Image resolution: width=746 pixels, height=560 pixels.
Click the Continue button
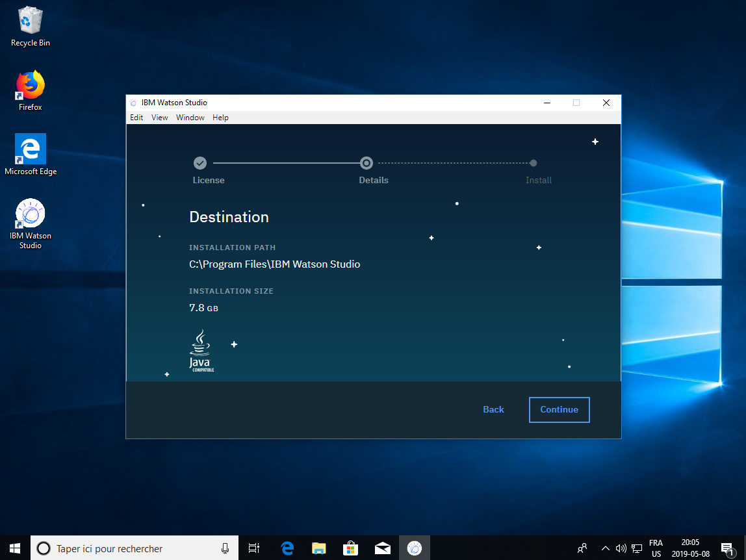pos(559,410)
